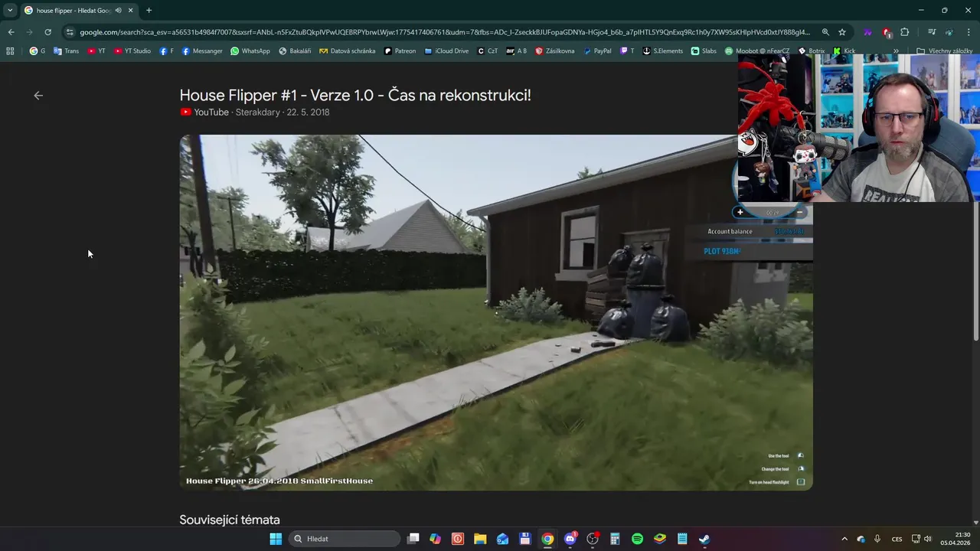The height and width of the screenshot is (551, 980).
Task: Open the Messanger bookmark
Action: tap(201, 51)
